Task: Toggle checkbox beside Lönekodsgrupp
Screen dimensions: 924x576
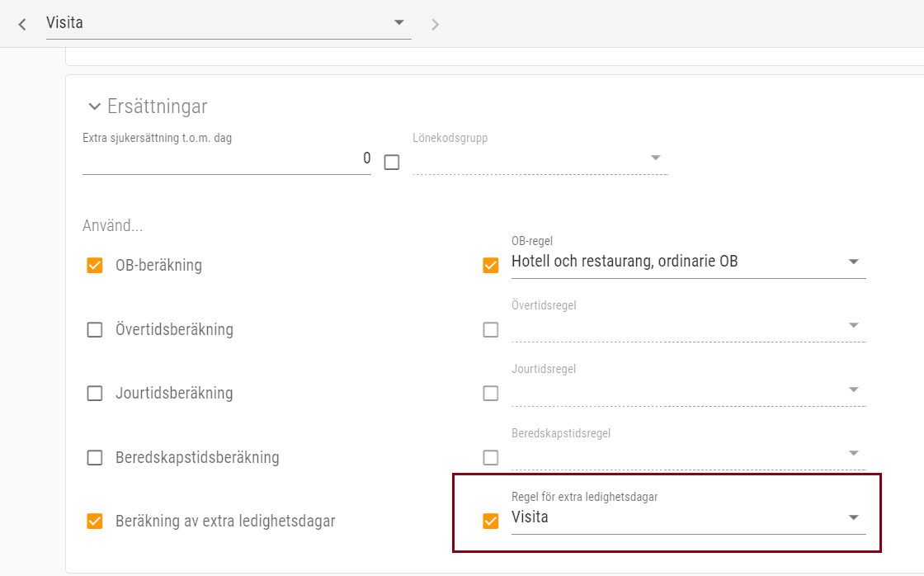Action: point(392,162)
